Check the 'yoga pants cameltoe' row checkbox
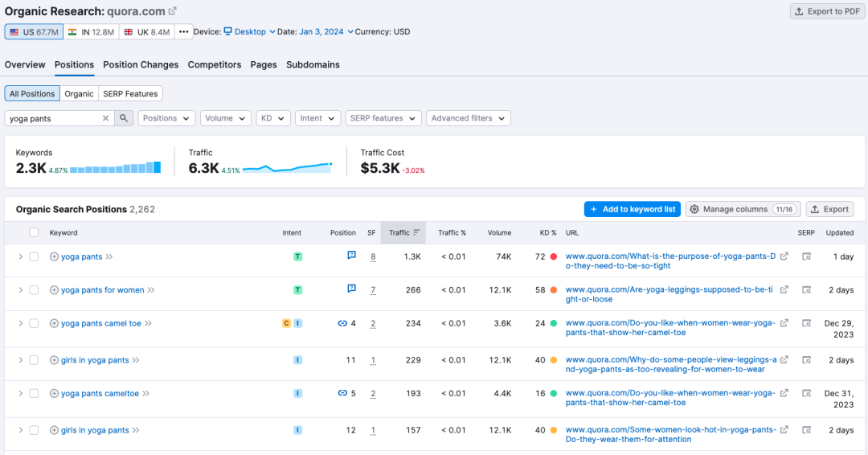 [34, 394]
